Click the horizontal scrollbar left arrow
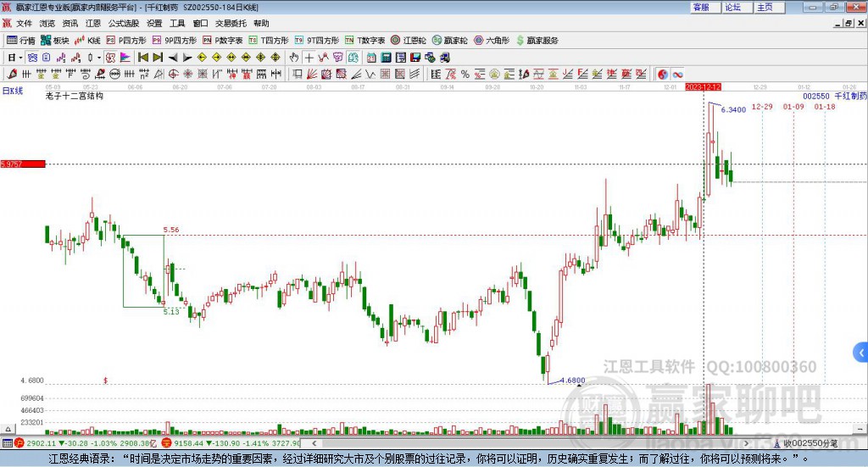 (314, 443)
